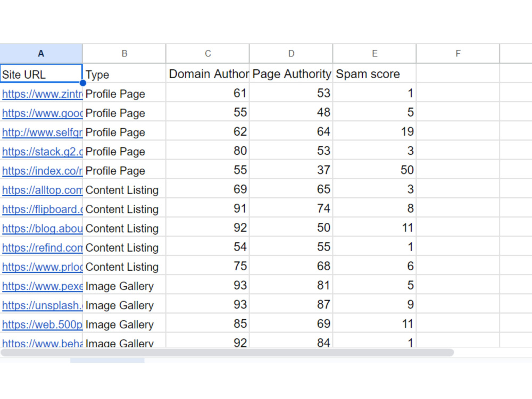Click the horizontal scrollbar thumb
The image size is (532, 399).
tap(227, 353)
